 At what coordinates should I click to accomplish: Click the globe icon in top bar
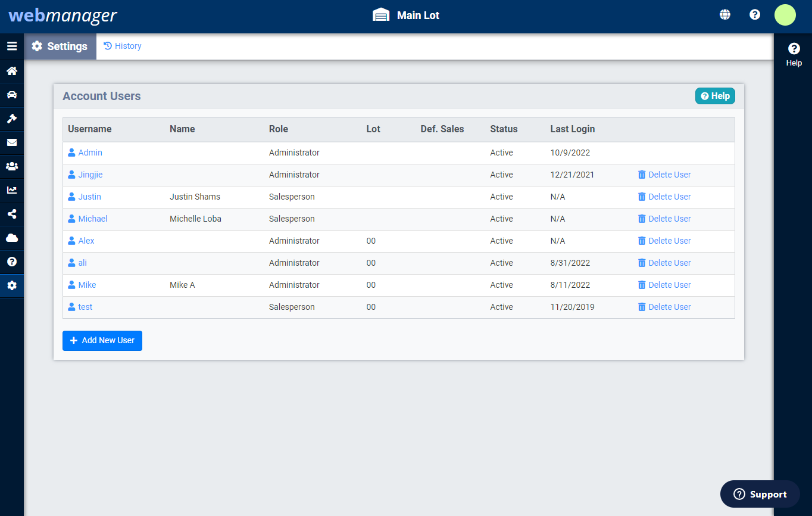725,15
